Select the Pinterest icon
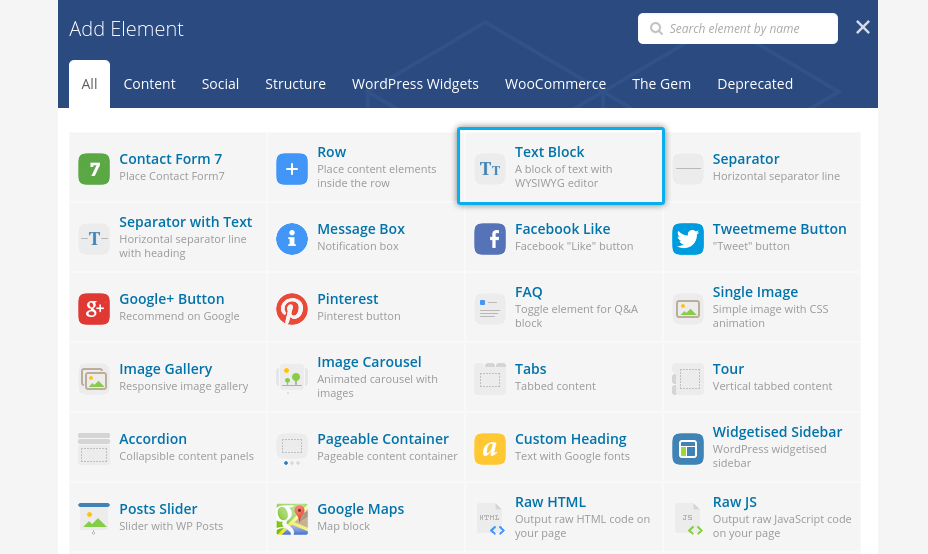The image size is (928, 554). [292, 309]
